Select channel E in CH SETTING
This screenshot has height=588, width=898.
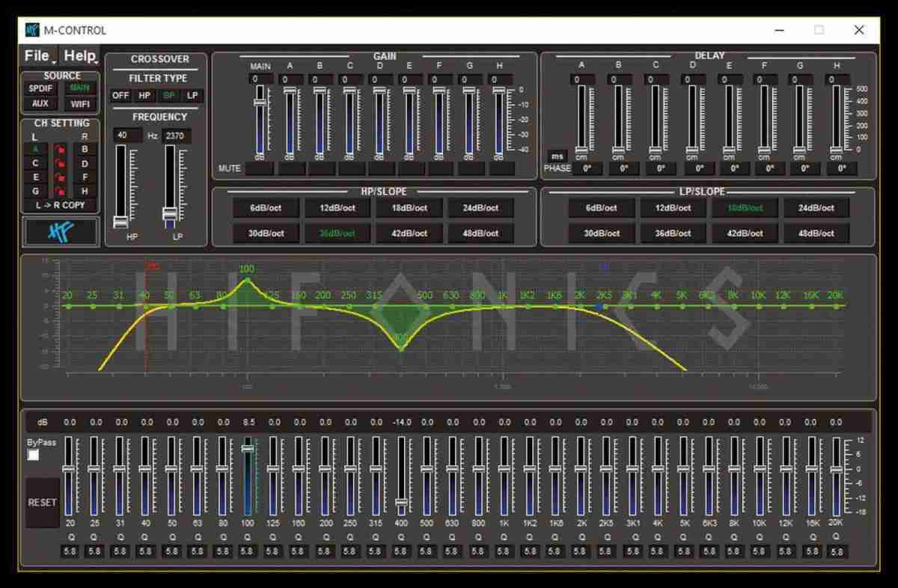(x=36, y=177)
